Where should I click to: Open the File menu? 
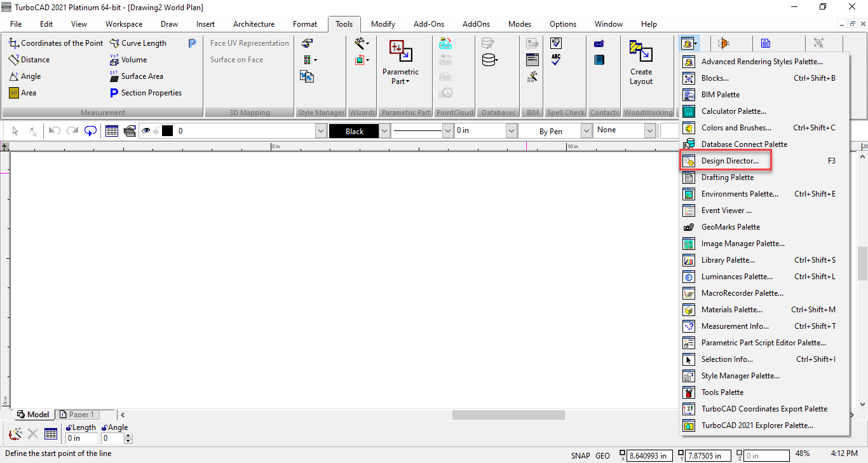tap(16, 24)
